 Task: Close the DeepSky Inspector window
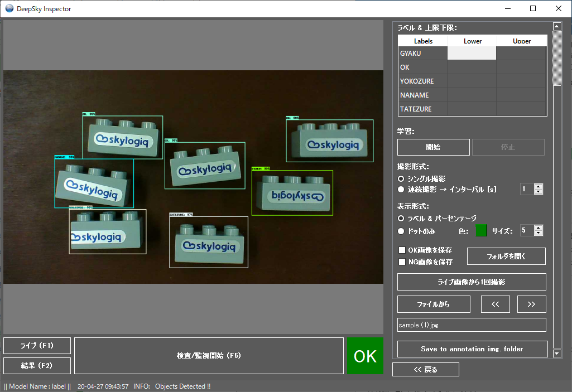[559, 8]
